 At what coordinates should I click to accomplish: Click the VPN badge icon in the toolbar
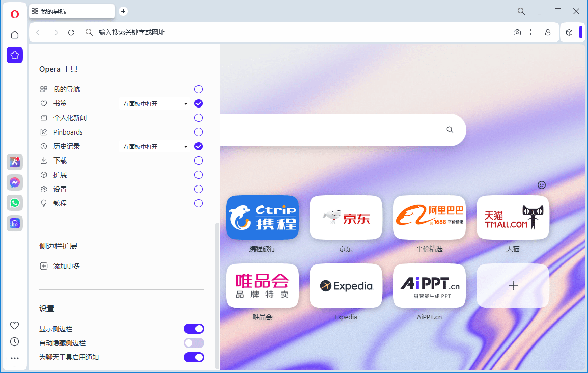pyautogui.click(x=569, y=32)
